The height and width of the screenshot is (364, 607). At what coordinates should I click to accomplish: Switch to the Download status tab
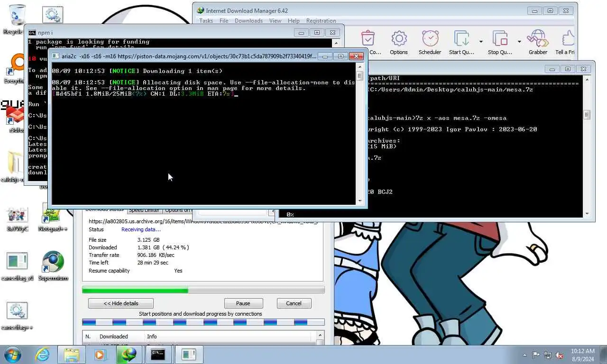(104, 210)
